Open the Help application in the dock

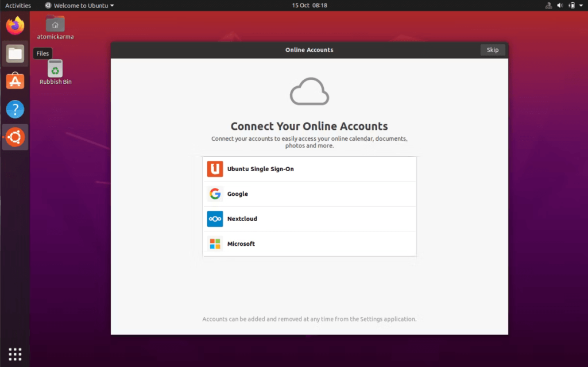pyautogui.click(x=14, y=109)
